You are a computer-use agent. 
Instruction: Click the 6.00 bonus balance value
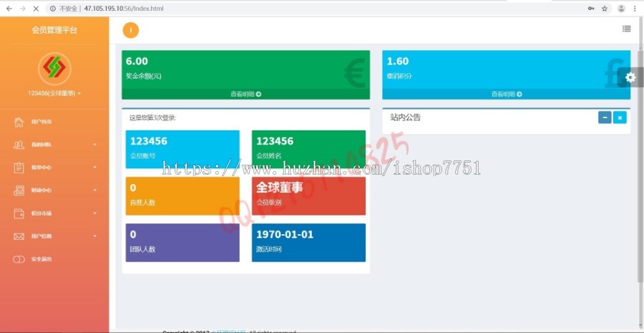pos(137,62)
